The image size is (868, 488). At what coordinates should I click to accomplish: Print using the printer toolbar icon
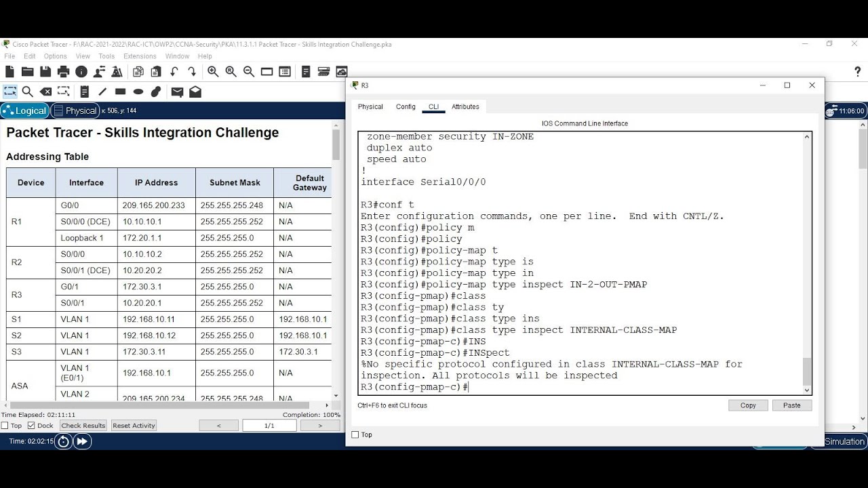(64, 72)
